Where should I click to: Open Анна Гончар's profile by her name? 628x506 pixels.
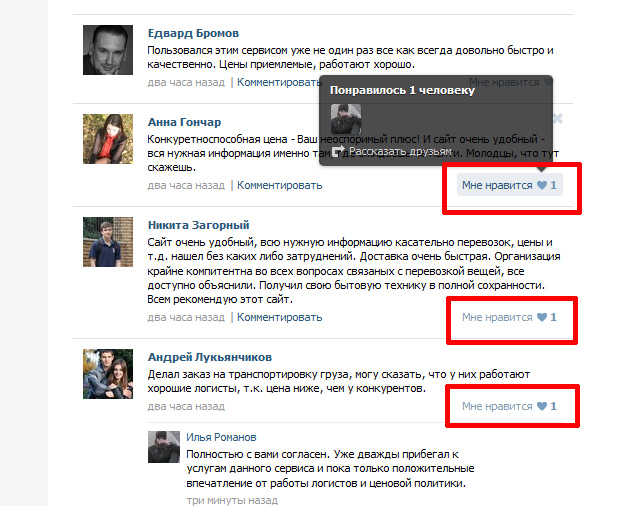184,122
